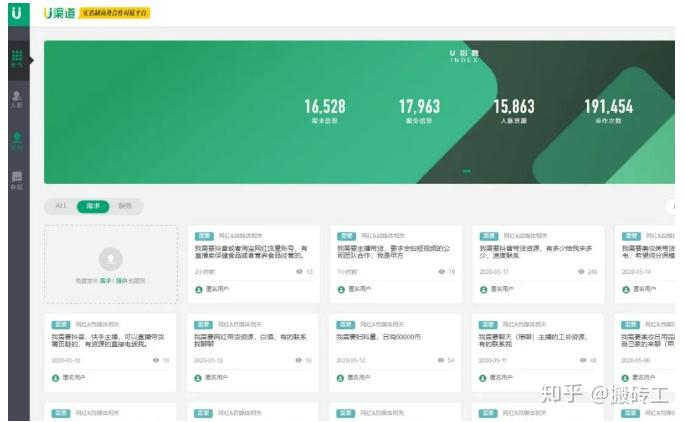Click user avatar on the 2020-05-11 card

pos(483,378)
